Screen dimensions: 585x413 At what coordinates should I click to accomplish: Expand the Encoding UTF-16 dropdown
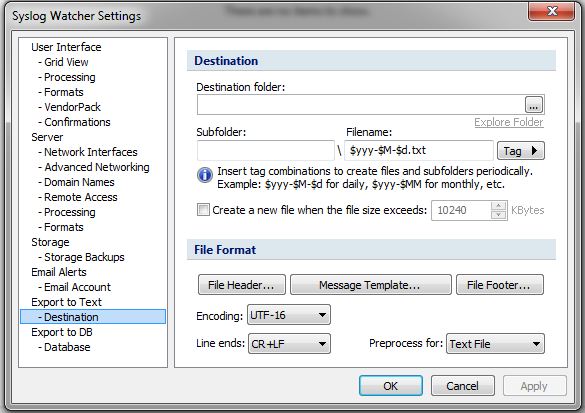(289, 315)
